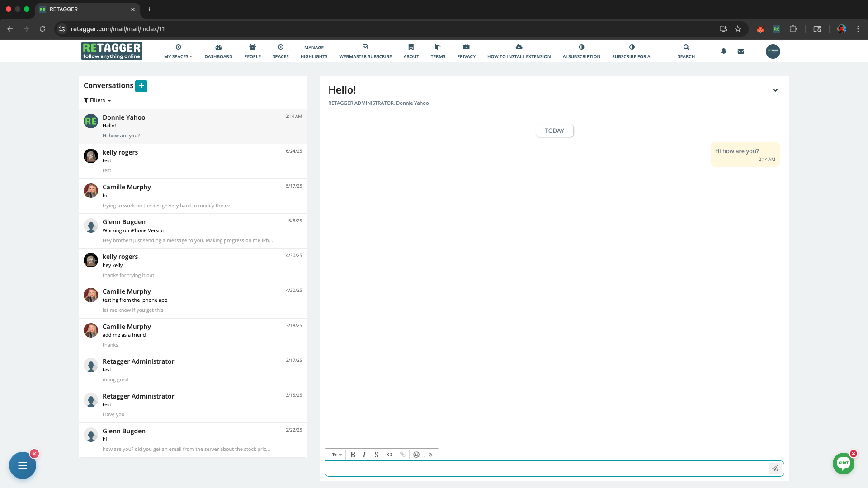Send the message with paper plane icon
This screenshot has width=868, height=488.
click(x=775, y=469)
